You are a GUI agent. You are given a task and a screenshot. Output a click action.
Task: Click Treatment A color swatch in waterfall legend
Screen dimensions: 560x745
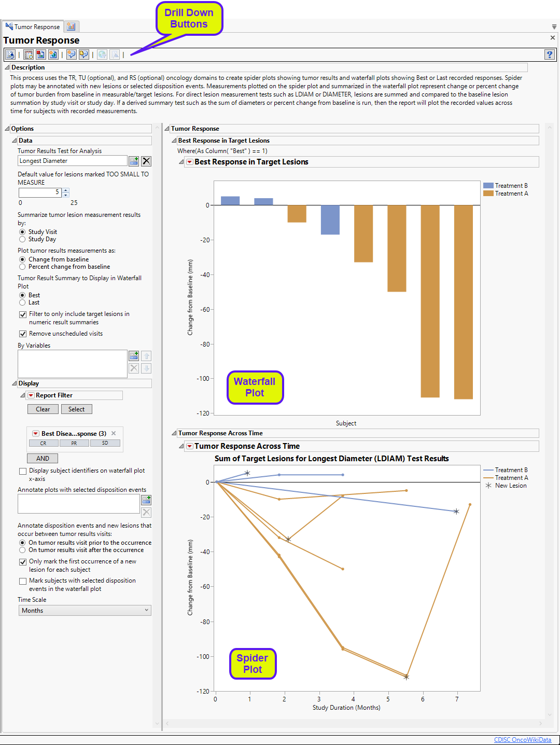[488, 194]
